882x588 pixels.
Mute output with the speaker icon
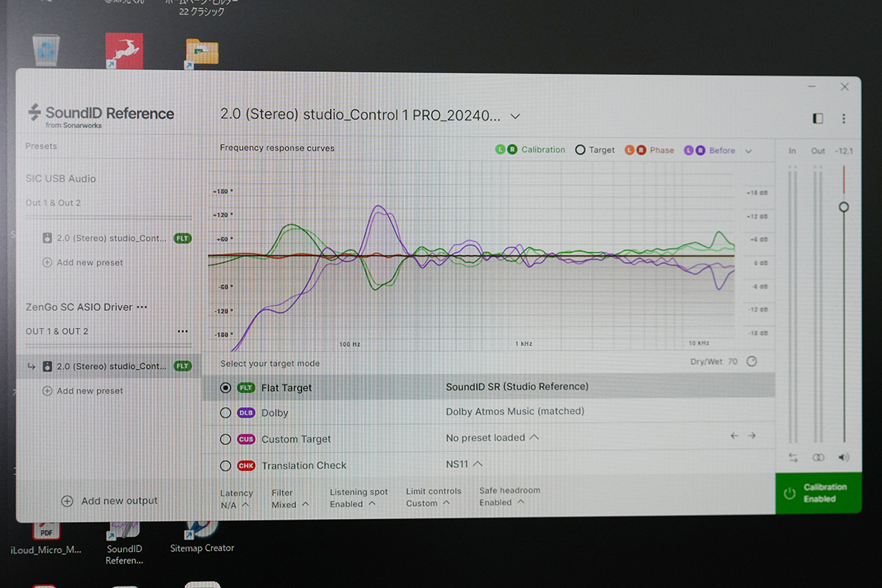pyautogui.click(x=844, y=457)
